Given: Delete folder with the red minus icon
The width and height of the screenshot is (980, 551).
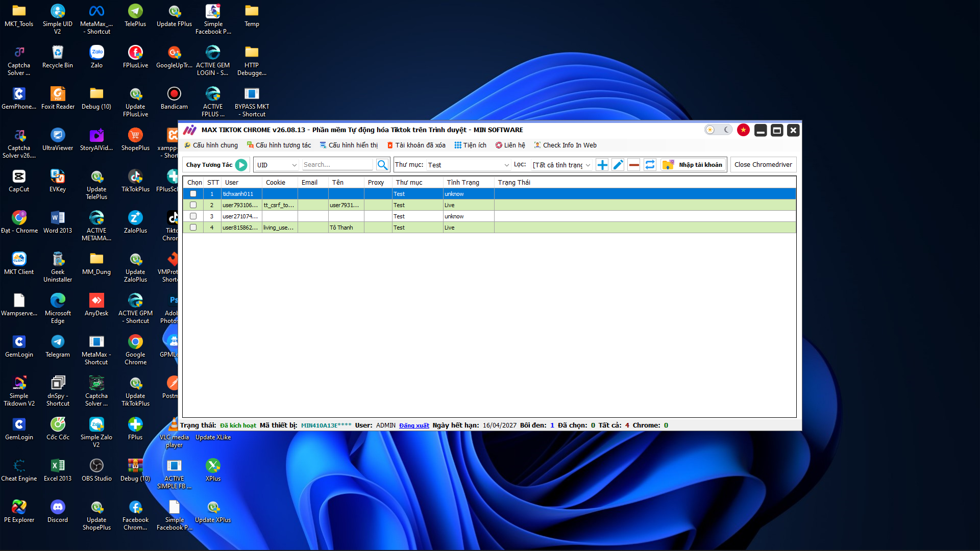Looking at the screenshot, I should (634, 165).
